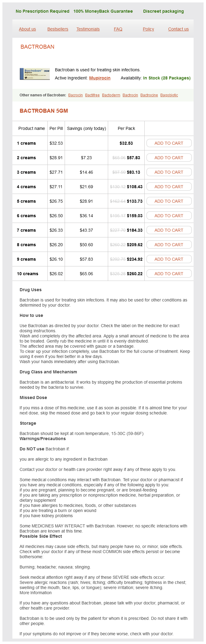
Task: Open the Testimonials page
Action: click(88, 29)
